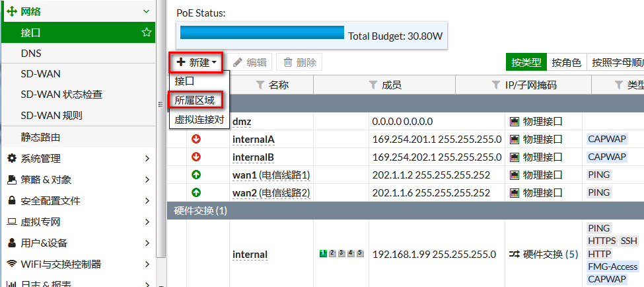Switch grouping to 按角色
The height and width of the screenshot is (287, 644).
[x=566, y=63]
